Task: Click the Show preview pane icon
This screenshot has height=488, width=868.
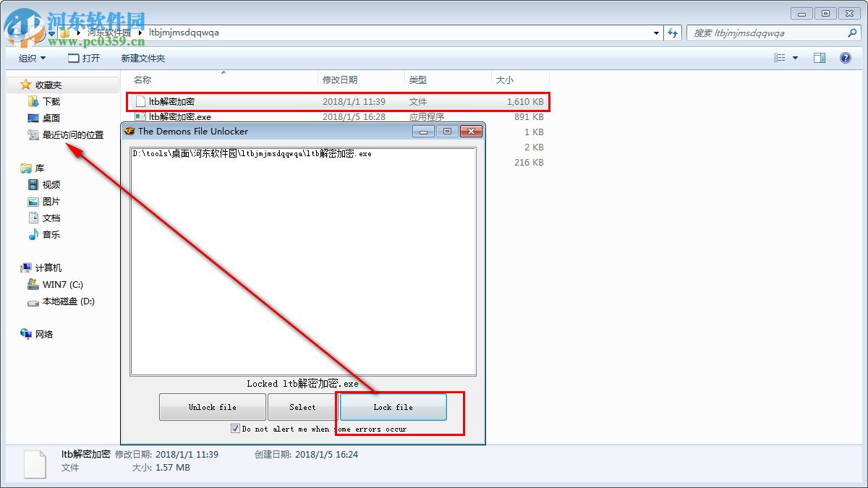Action: pos(820,57)
